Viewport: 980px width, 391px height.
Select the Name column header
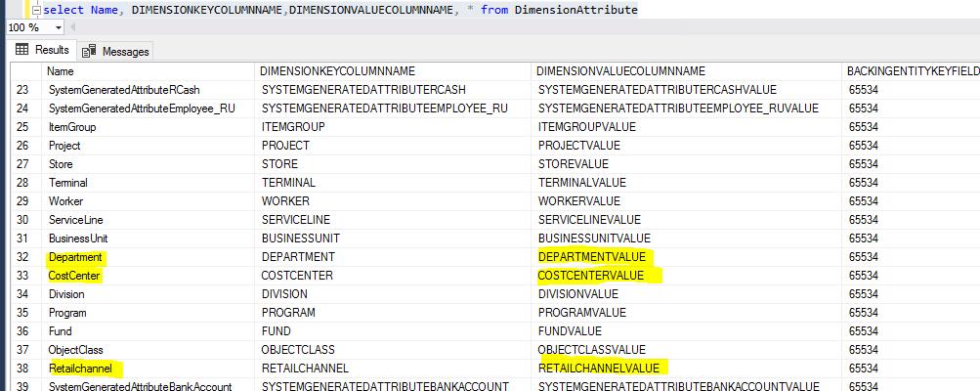click(x=61, y=71)
